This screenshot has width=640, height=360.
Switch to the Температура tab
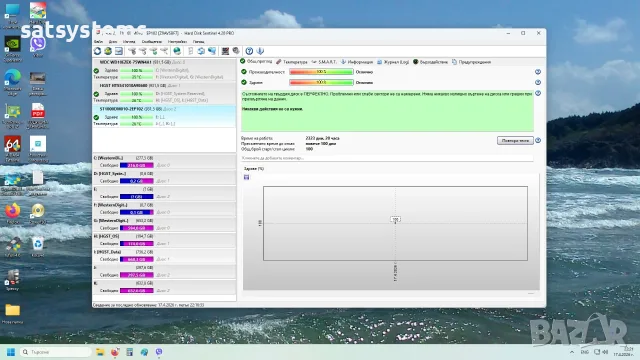[x=291, y=62]
